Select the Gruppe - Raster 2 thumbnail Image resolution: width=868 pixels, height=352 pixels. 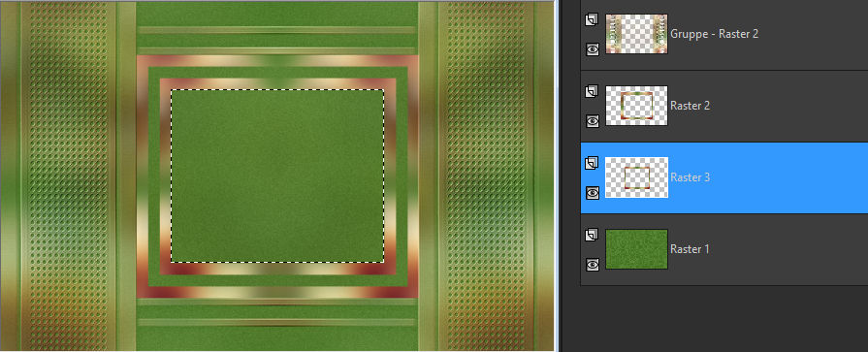[636, 34]
